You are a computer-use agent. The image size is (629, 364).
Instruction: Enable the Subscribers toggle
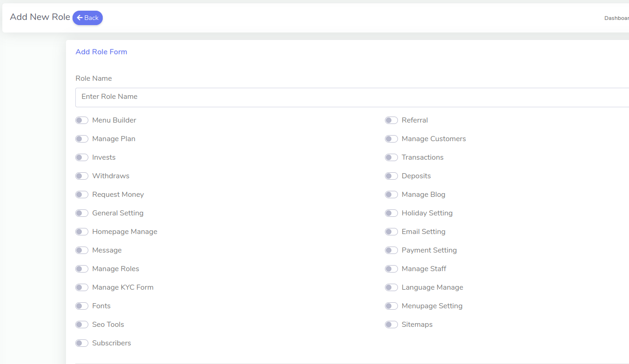[x=82, y=343]
